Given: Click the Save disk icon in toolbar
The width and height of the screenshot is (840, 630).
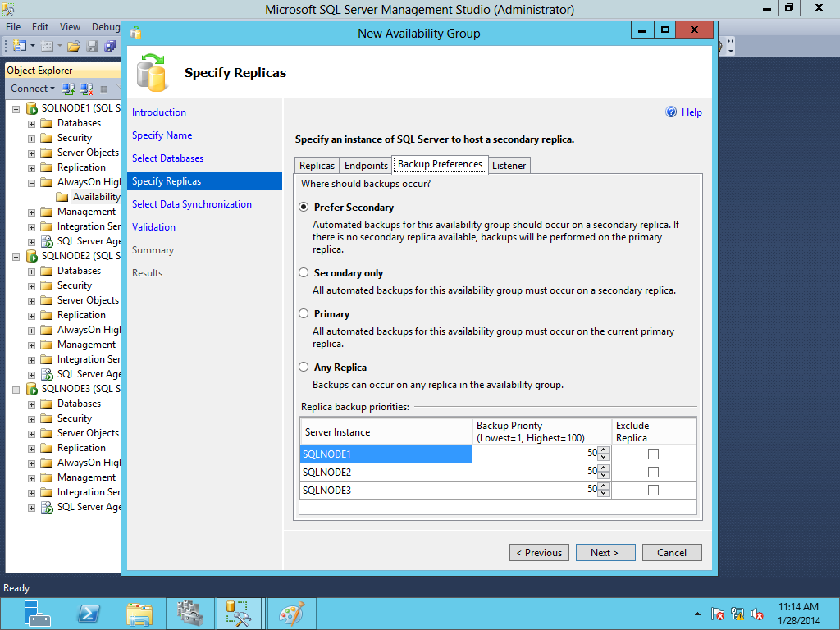Looking at the screenshot, I should tap(92, 46).
